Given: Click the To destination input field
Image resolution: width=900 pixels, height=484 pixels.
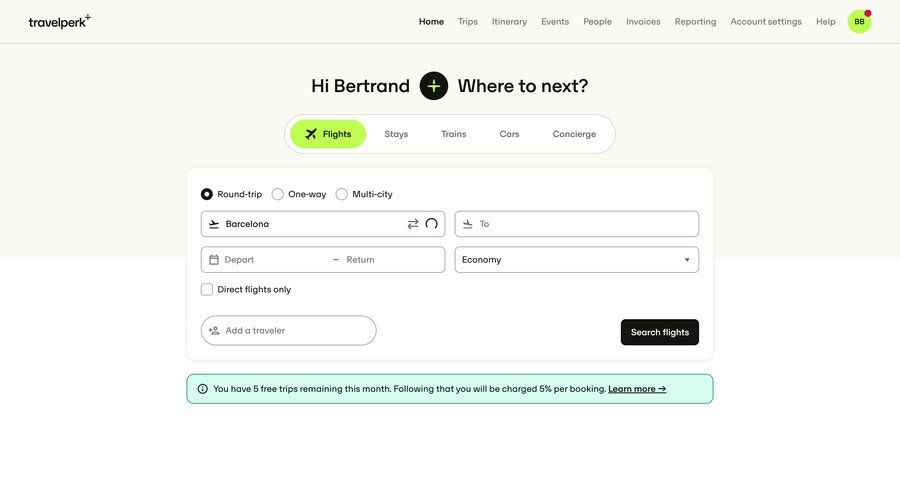Looking at the screenshot, I should [585, 224].
